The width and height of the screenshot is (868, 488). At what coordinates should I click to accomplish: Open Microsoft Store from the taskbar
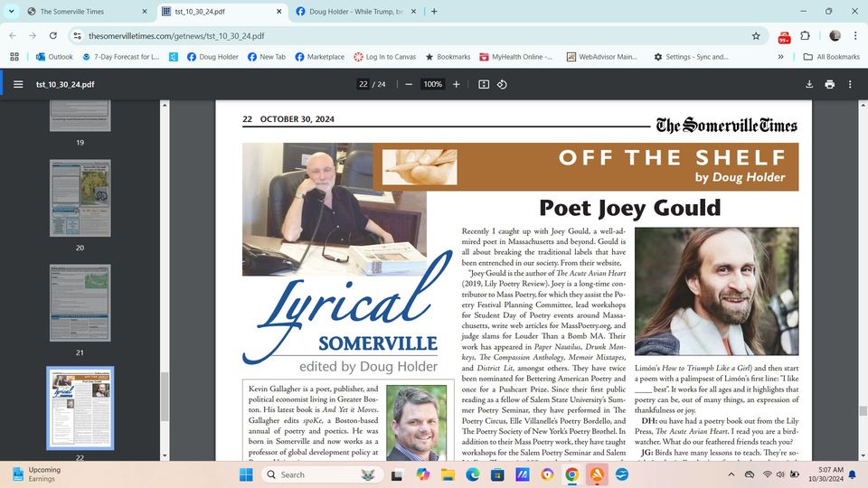click(x=497, y=474)
